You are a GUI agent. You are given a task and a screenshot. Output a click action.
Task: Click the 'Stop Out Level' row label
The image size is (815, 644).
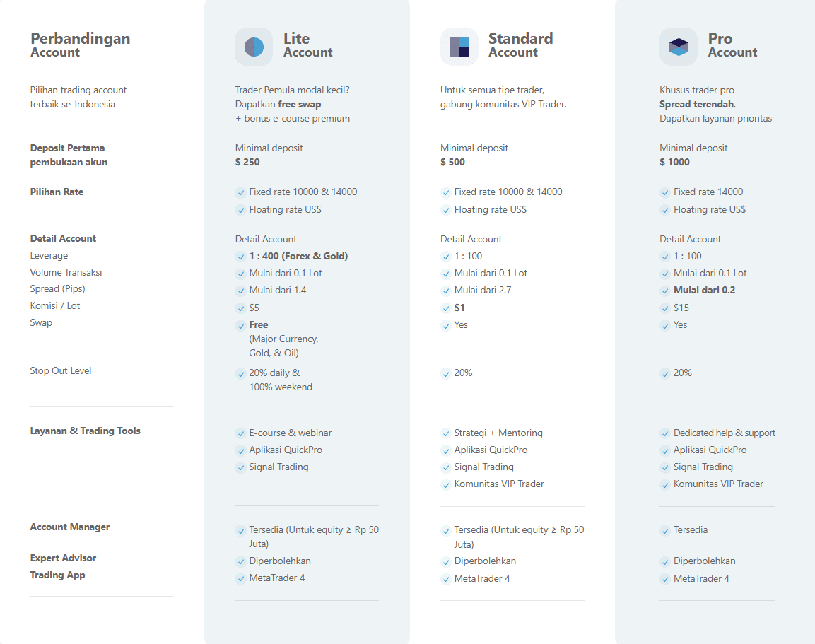[x=60, y=370]
